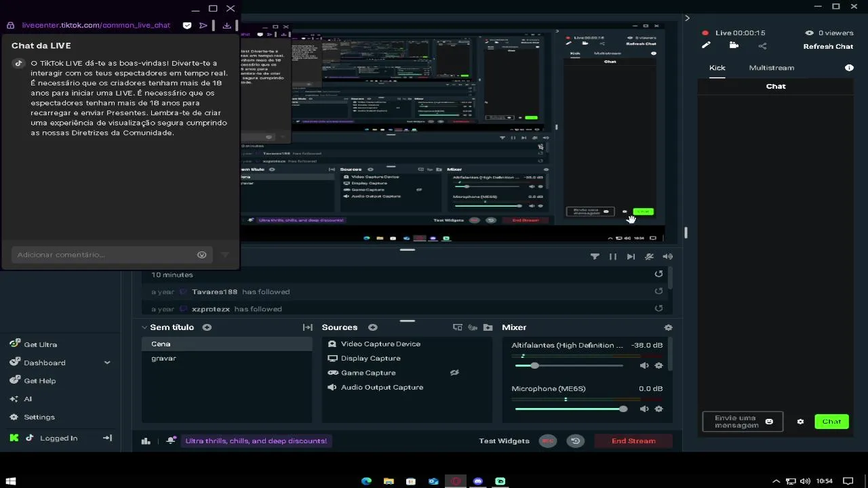Click the share icon in live dock

pyautogui.click(x=762, y=46)
